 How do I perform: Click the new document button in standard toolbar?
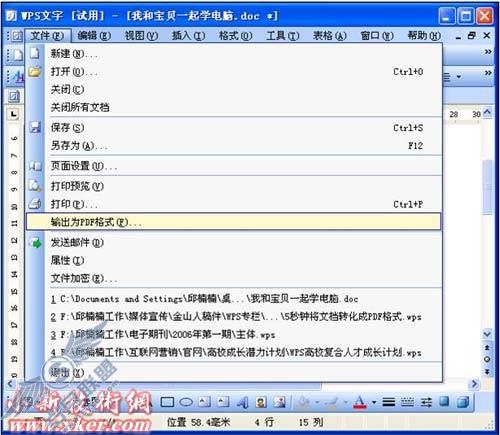click(x=17, y=55)
